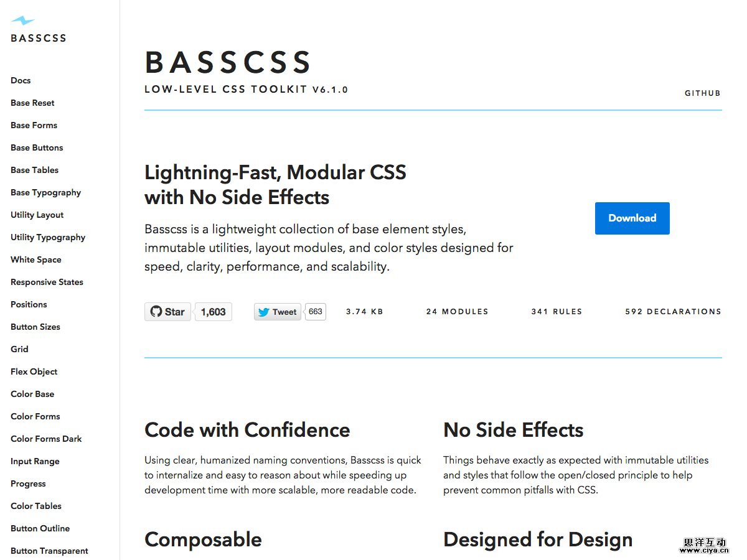Select Utility Layout in sidebar
Viewport: 747px width, 560px height.
click(37, 215)
